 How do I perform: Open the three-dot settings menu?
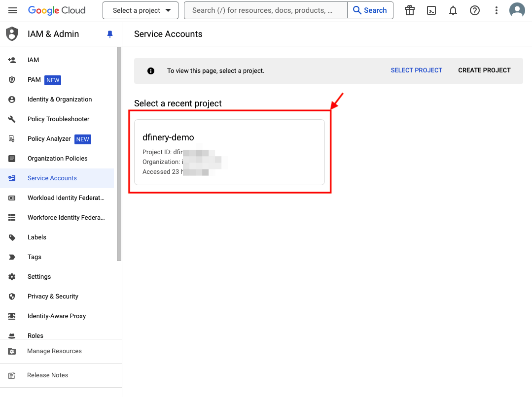pyautogui.click(x=497, y=10)
